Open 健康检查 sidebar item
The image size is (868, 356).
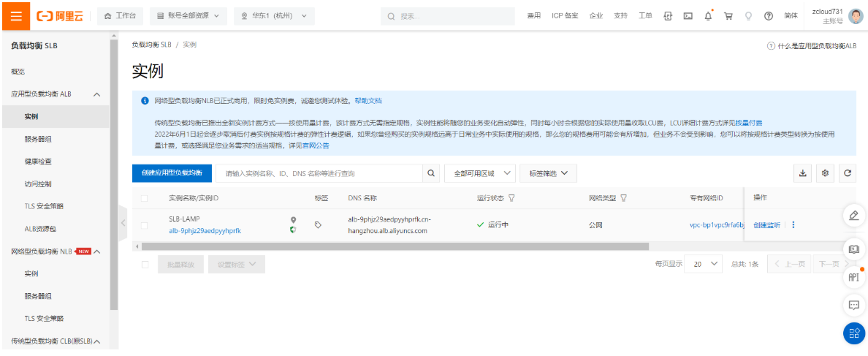[38, 162]
